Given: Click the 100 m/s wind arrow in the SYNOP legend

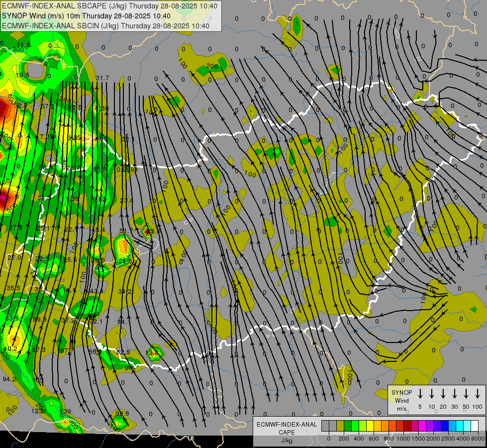Looking at the screenshot, I should tap(478, 393).
